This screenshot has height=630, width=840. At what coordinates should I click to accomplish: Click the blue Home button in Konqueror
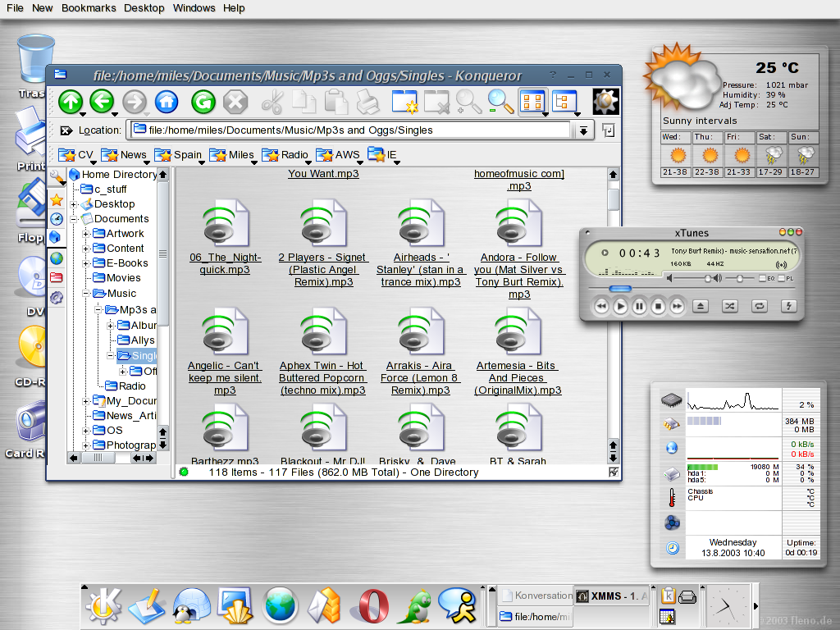tap(167, 101)
